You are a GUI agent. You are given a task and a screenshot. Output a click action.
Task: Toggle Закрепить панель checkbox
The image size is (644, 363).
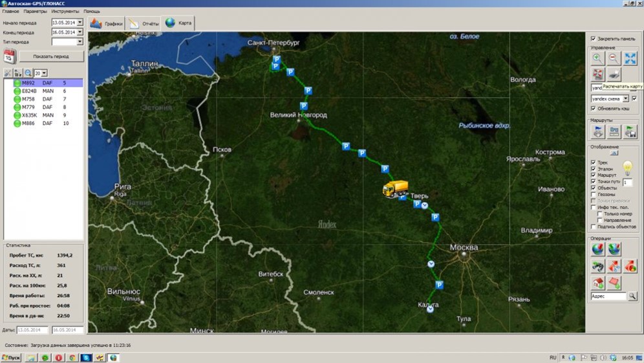[x=593, y=39]
